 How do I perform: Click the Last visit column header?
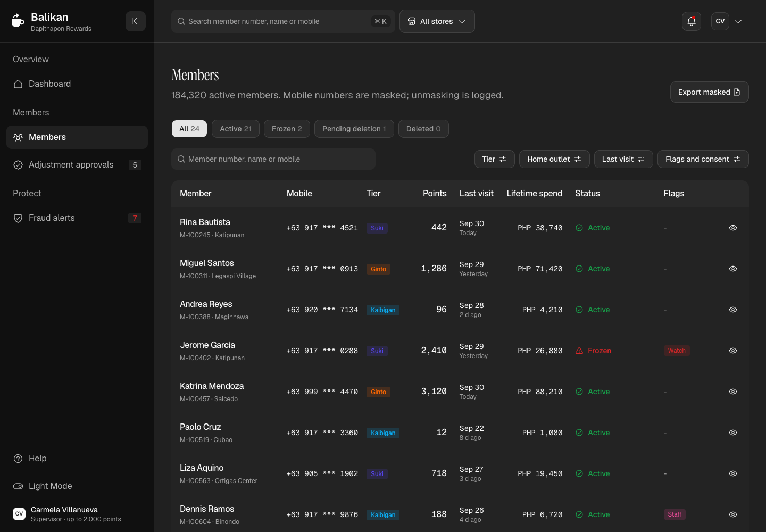477,194
